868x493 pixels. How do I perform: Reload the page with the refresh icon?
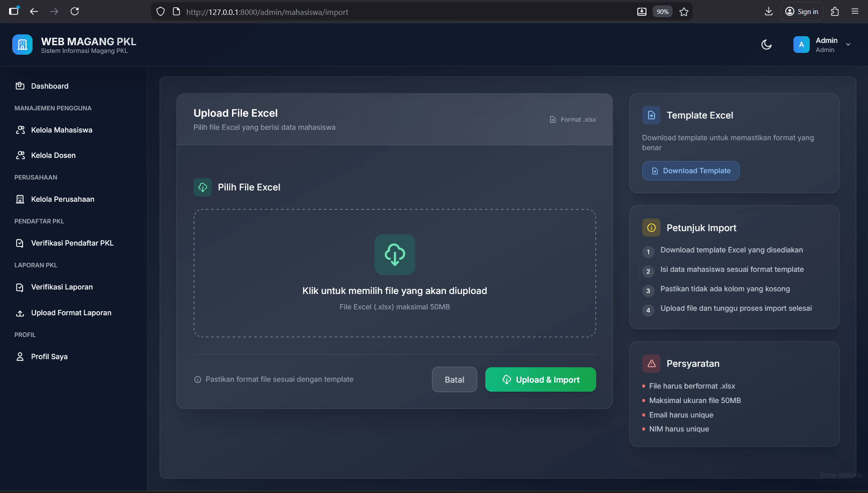pyautogui.click(x=75, y=12)
